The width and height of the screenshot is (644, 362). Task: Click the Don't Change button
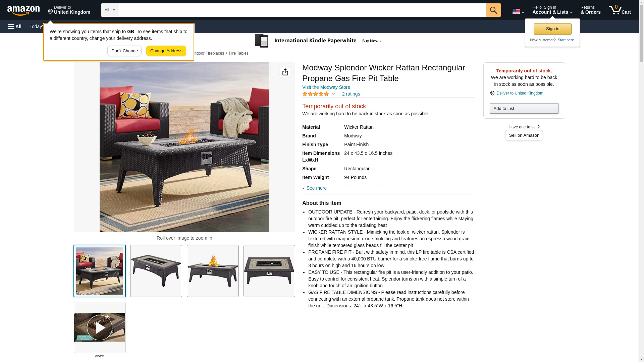(124, 51)
